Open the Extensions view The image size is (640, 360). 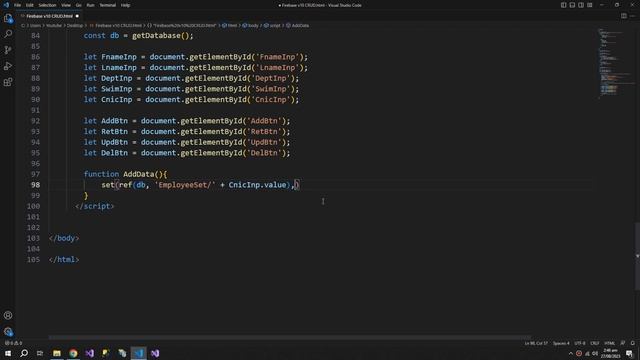(x=8, y=82)
